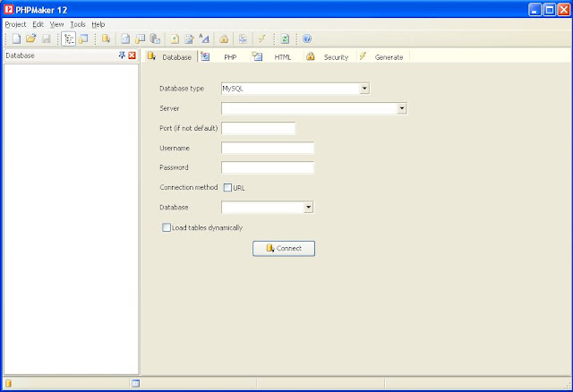The height and width of the screenshot is (392, 573).
Task: Pin the Database side panel
Action: [x=122, y=55]
